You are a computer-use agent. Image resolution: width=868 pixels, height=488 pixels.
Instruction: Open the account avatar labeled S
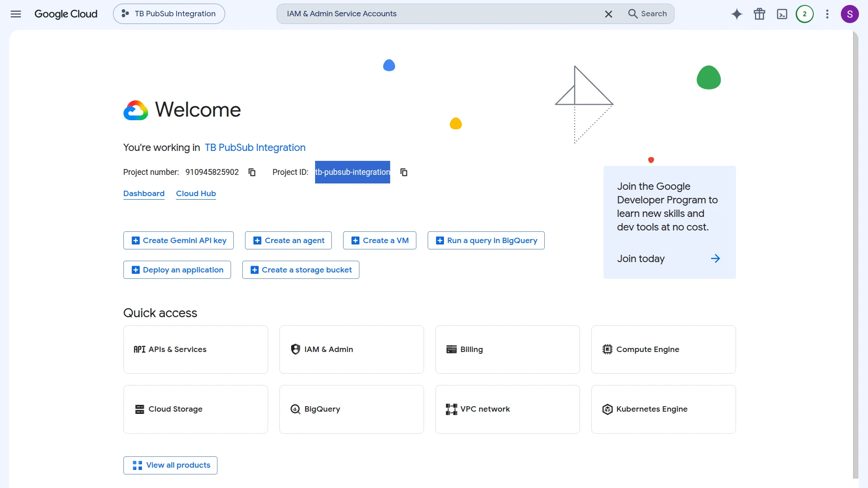pyautogui.click(x=850, y=14)
